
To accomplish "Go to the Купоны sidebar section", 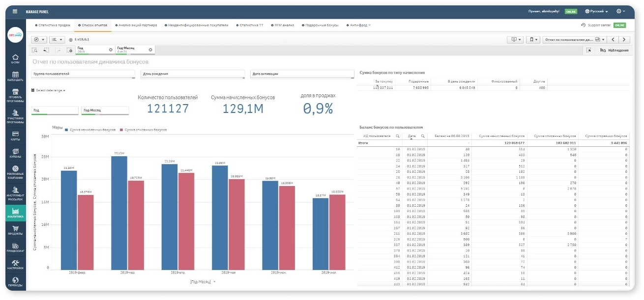I will pyautogui.click(x=15, y=154).
